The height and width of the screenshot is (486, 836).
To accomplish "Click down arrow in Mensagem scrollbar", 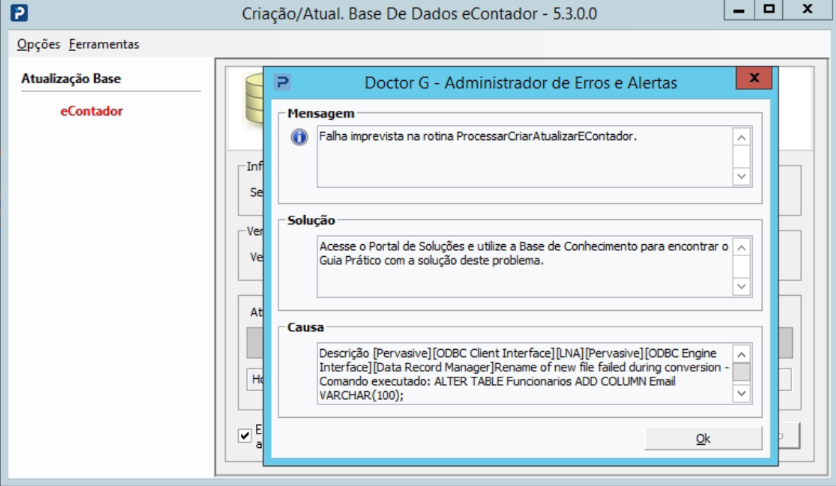I will click(741, 176).
